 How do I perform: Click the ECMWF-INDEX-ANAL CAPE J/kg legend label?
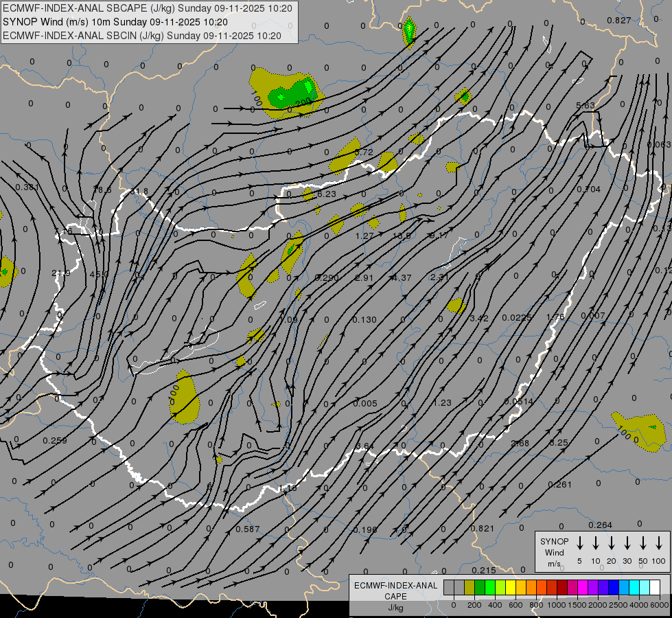click(395, 596)
